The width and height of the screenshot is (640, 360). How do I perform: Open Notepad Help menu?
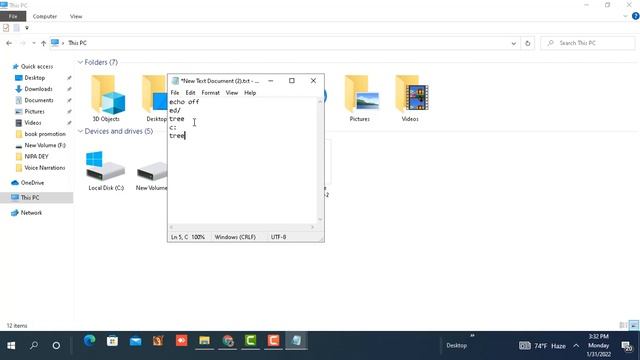[x=250, y=93]
